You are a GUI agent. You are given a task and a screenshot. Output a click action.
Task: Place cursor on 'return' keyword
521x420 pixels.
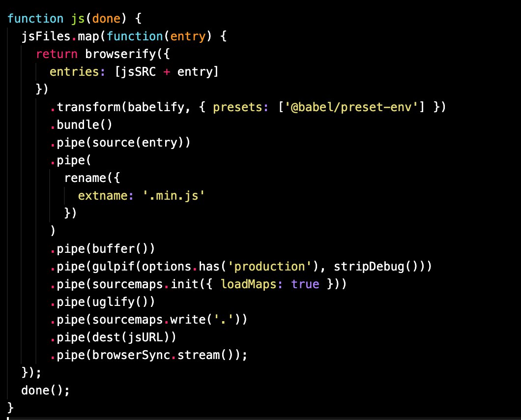pos(57,54)
